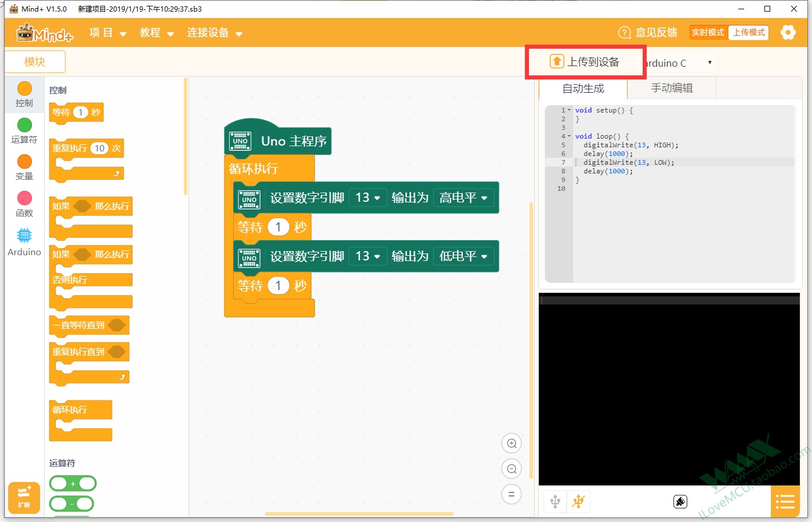Open the 扩展 extensions button
The width and height of the screenshot is (812, 522).
[24, 498]
